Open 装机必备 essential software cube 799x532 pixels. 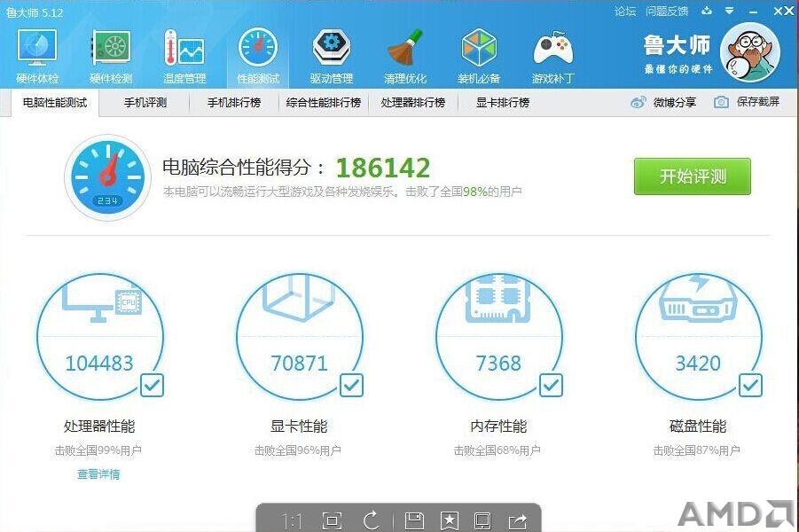[x=479, y=56]
